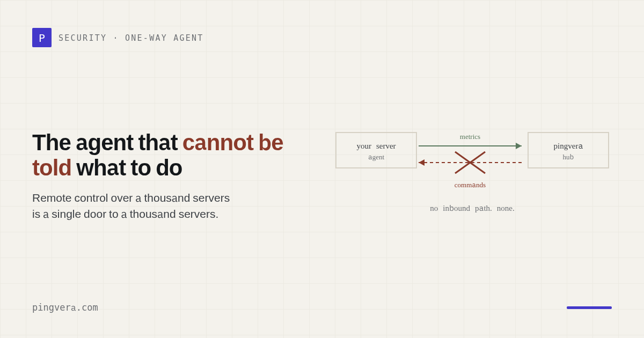Screen dimensions: 644x338
Task: Click the red X over commands arrow
Action: (x=470, y=163)
